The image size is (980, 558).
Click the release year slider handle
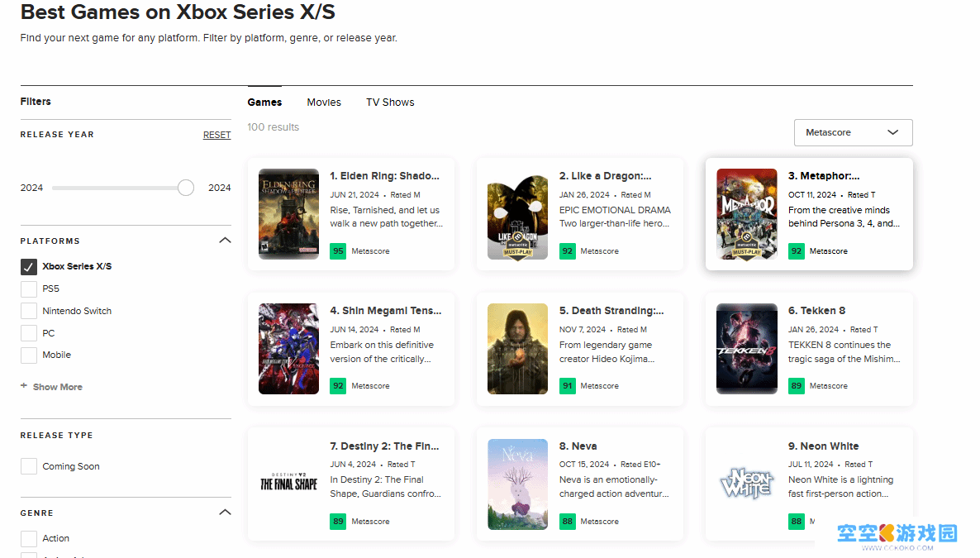click(186, 188)
